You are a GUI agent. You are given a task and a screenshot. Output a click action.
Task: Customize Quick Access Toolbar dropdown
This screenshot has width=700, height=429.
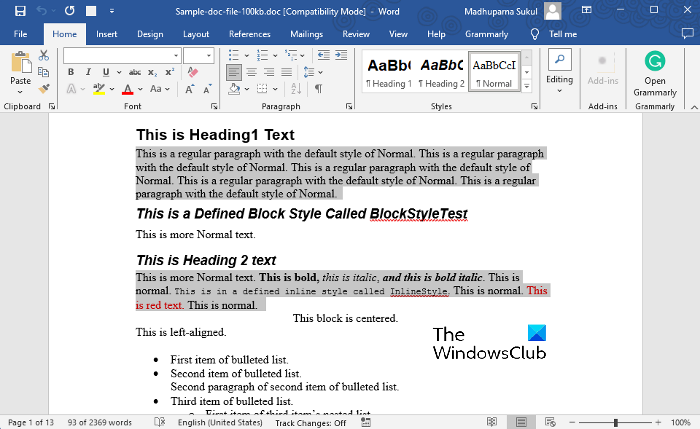112,11
